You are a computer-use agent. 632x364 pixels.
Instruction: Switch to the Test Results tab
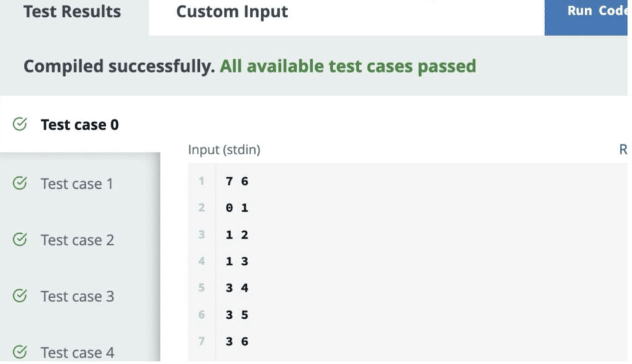tap(72, 12)
